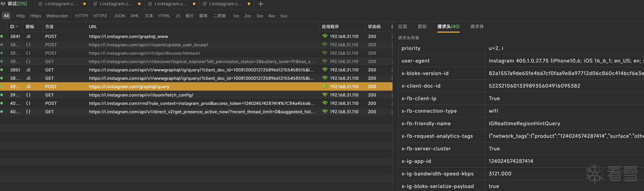Filter by 二进制 binary
644x191 pixels.
(219, 16)
